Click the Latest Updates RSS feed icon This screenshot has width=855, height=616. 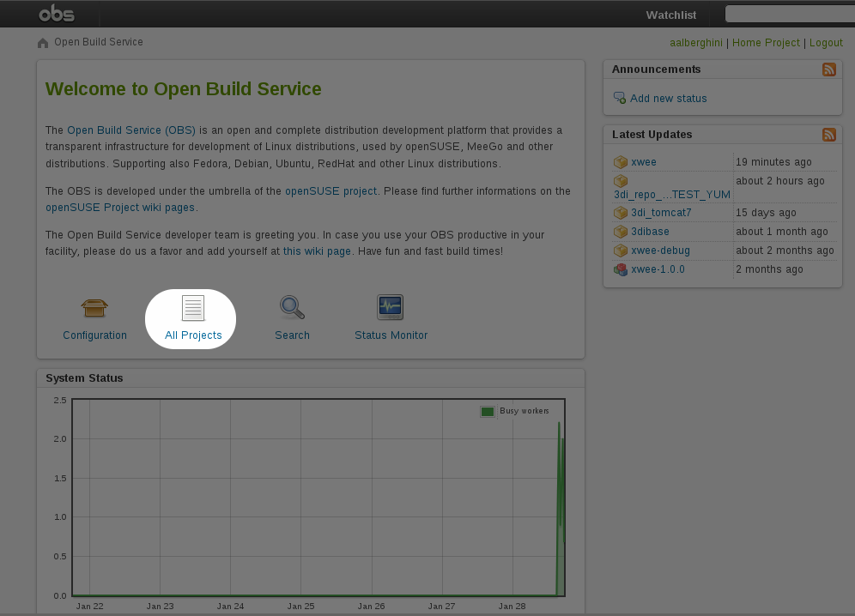pyautogui.click(x=828, y=135)
